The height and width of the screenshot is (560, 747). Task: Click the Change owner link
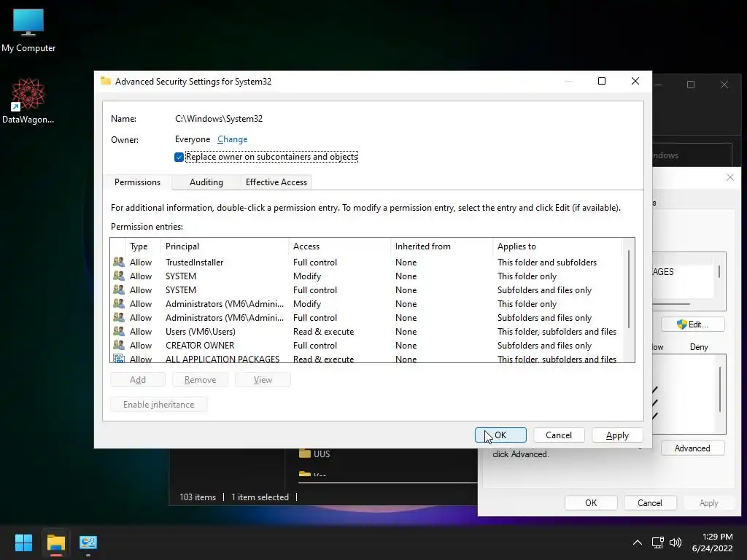coord(233,139)
